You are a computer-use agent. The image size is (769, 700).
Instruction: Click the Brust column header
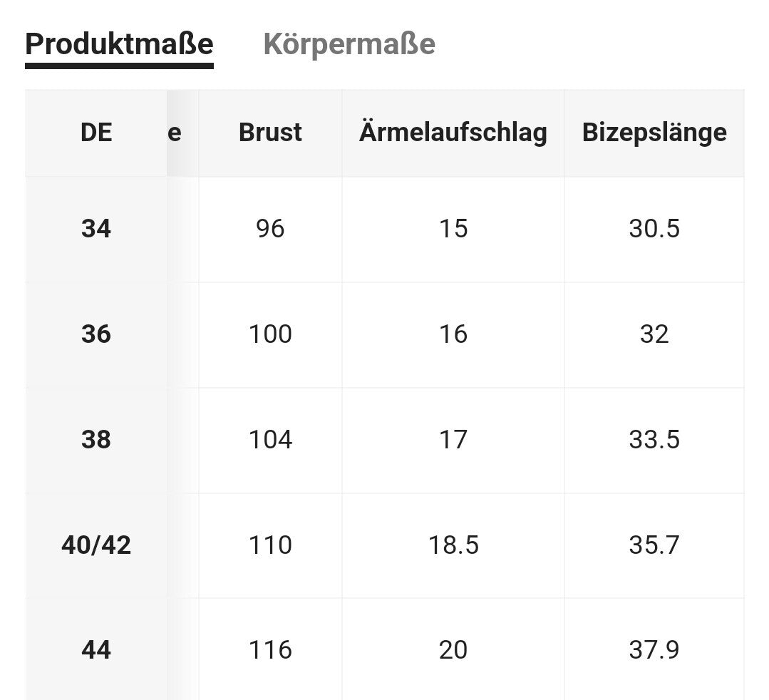pyautogui.click(x=270, y=133)
